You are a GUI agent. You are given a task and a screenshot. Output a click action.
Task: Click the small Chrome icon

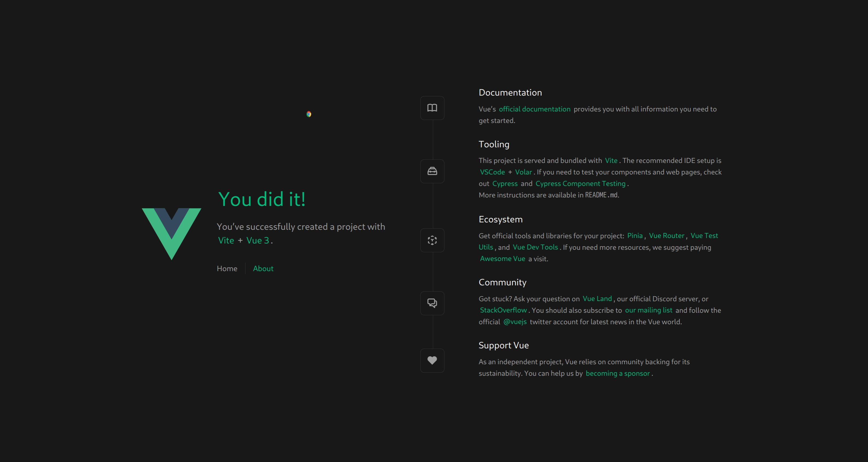point(309,114)
